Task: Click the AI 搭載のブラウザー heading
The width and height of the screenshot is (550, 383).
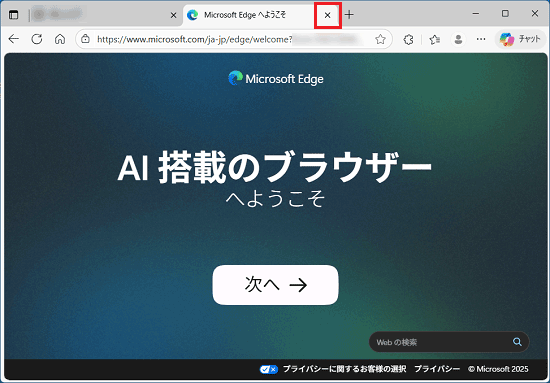Action: (275, 168)
